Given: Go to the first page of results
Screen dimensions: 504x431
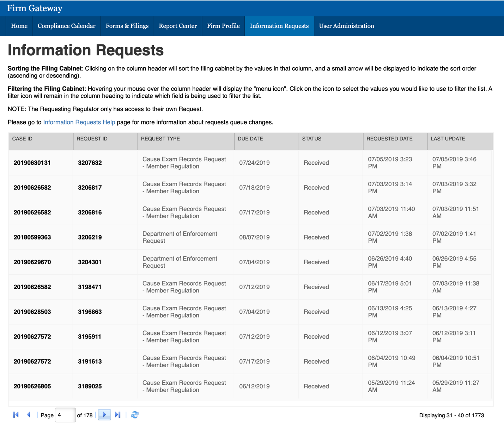Looking at the screenshot, I should (16, 415).
